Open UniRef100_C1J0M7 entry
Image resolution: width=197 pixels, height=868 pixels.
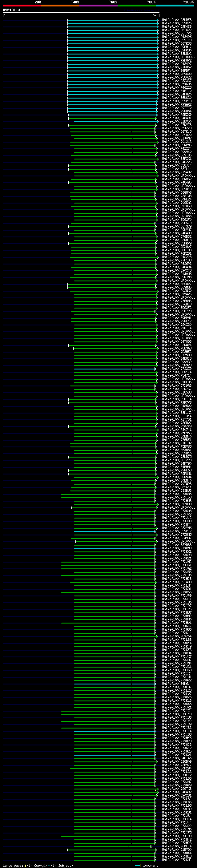[x=176, y=139]
